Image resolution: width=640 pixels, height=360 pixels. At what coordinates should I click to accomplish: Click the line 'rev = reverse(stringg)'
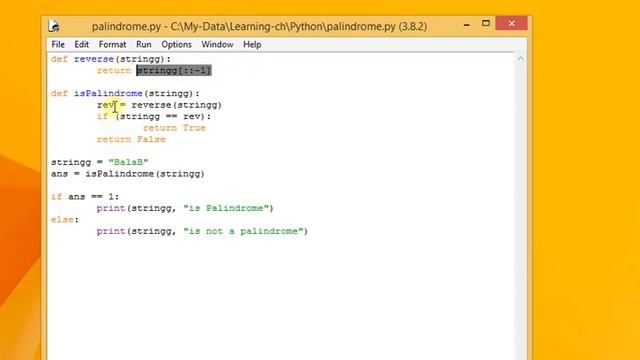point(159,105)
